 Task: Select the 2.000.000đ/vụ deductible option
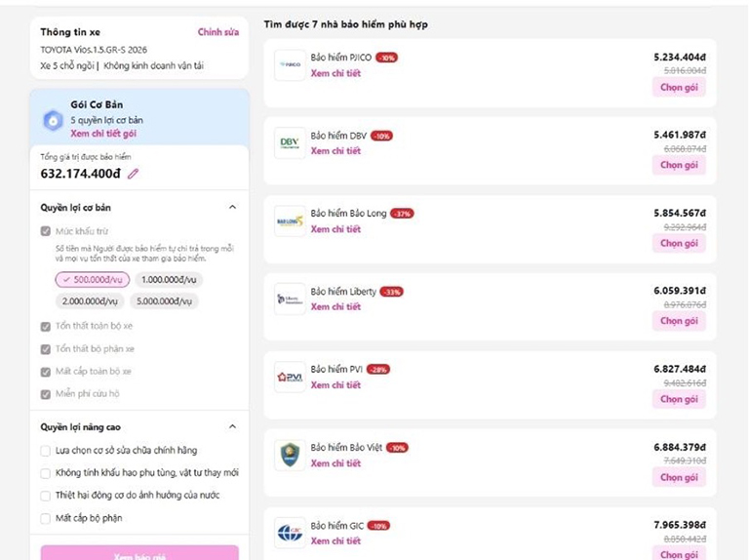point(90,301)
